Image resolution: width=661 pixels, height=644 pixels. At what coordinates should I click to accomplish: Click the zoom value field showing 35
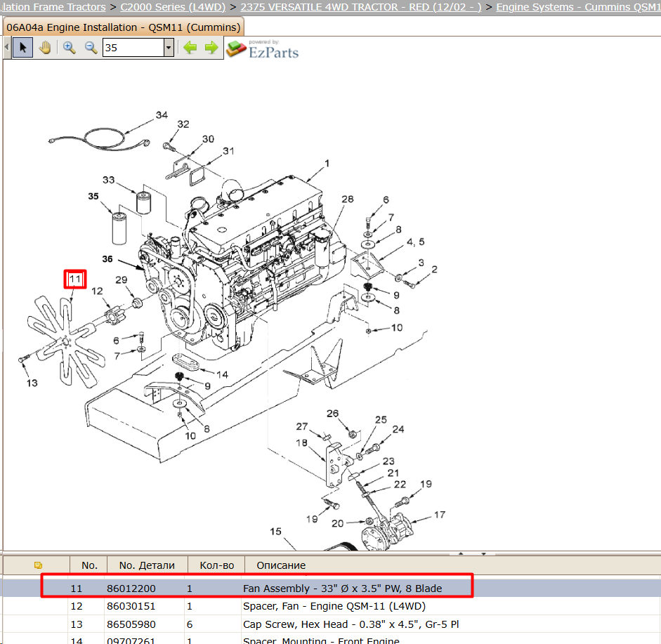click(133, 47)
